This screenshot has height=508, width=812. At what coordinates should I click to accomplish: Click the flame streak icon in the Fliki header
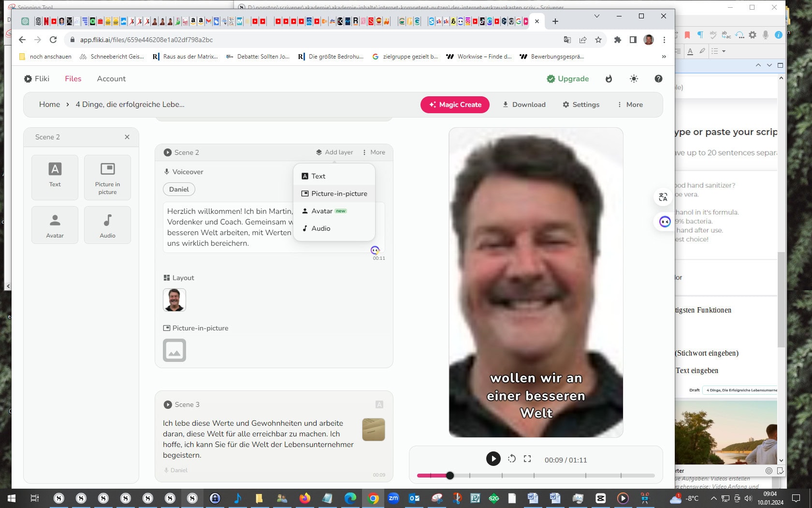609,78
